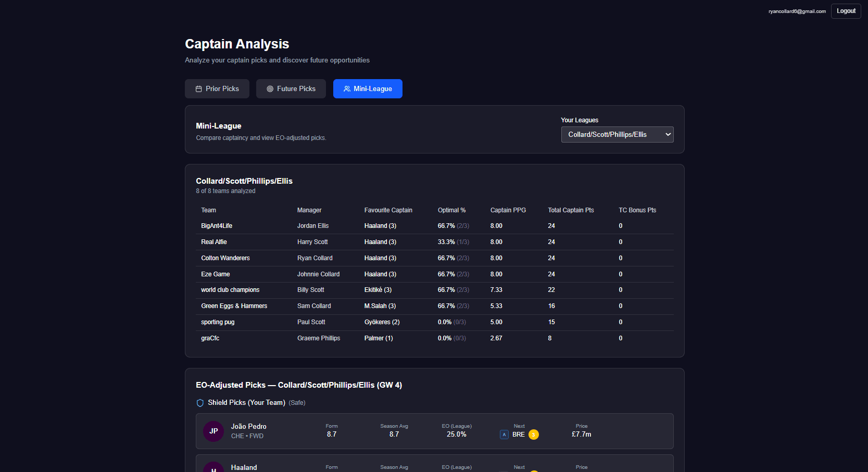Switch to the Future Picks tab
868x472 pixels.
[291, 89]
